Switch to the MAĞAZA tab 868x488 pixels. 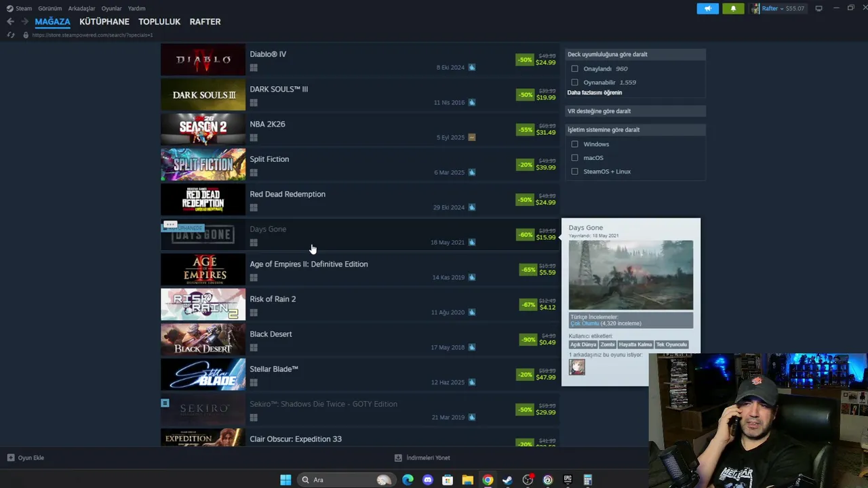tap(52, 22)
